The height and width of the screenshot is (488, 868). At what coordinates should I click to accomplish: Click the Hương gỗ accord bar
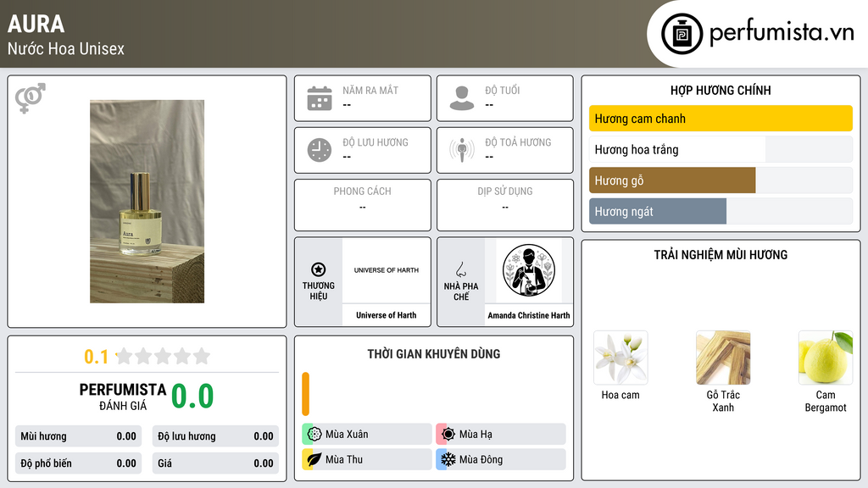click(721, 180)
